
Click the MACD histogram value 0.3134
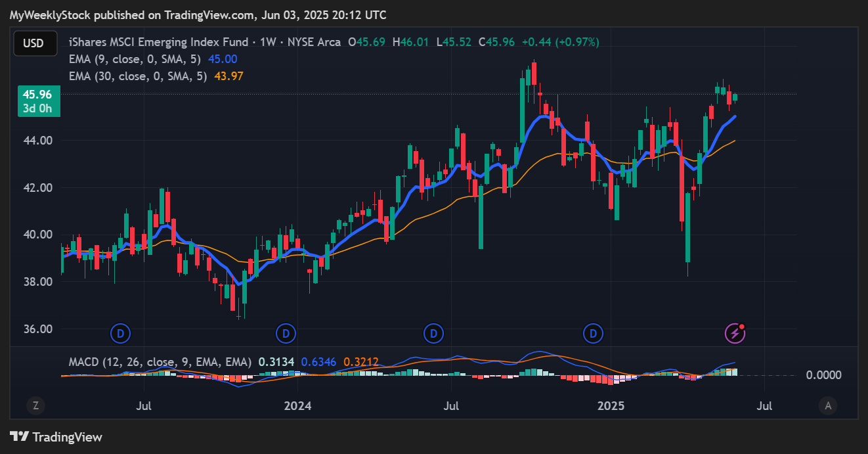pos(276,362)
